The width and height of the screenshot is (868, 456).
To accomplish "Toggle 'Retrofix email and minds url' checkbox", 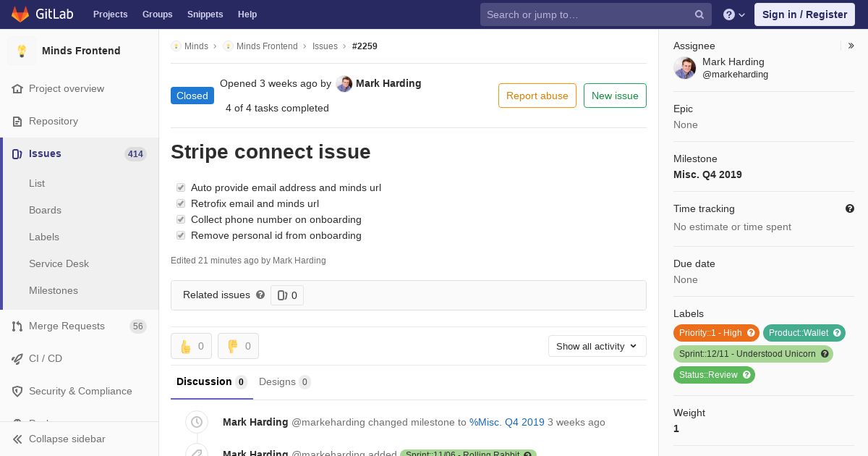I will tap(181, 203).
